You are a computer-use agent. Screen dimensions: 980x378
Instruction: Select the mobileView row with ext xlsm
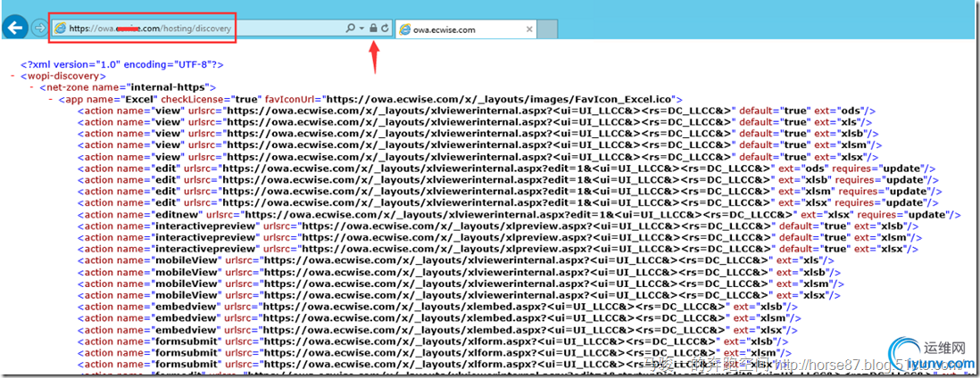pos(461,283)
